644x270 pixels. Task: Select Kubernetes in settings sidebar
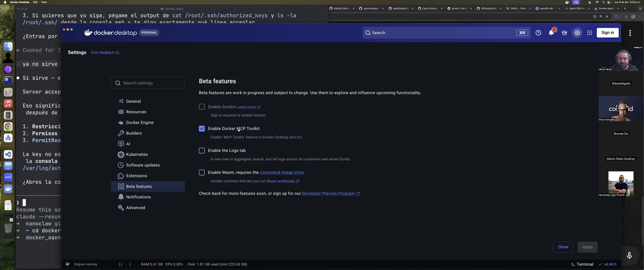[137, 154]
